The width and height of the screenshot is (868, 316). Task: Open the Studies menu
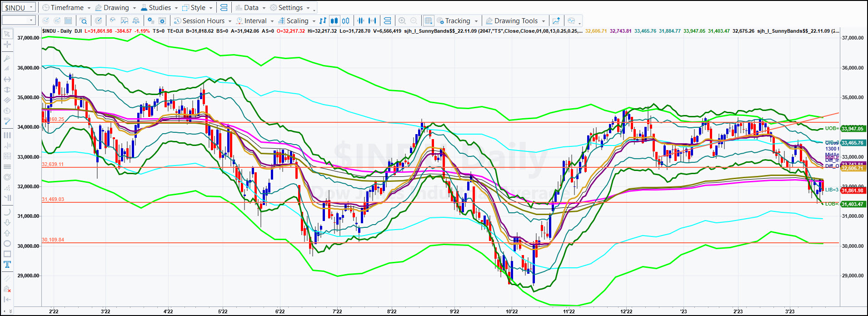(159, 8)
